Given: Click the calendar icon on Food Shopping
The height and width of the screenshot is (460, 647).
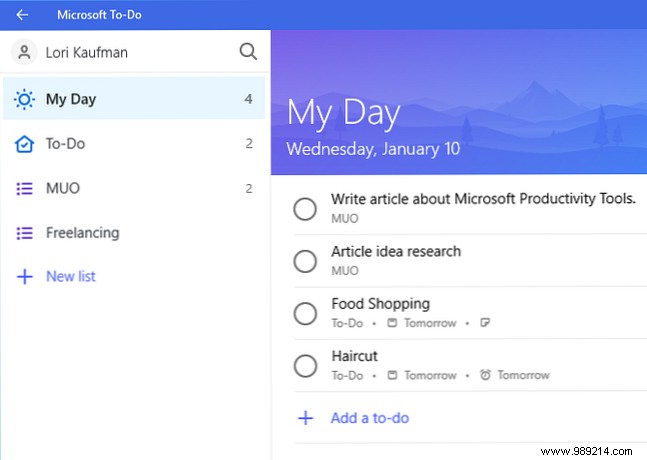Looking at the screenshot, I should tap(392, 323).
